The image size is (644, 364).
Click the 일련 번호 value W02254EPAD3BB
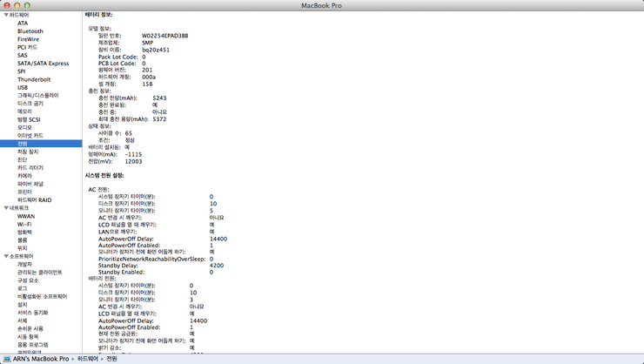pyautogui.click(x=165, y=36)
